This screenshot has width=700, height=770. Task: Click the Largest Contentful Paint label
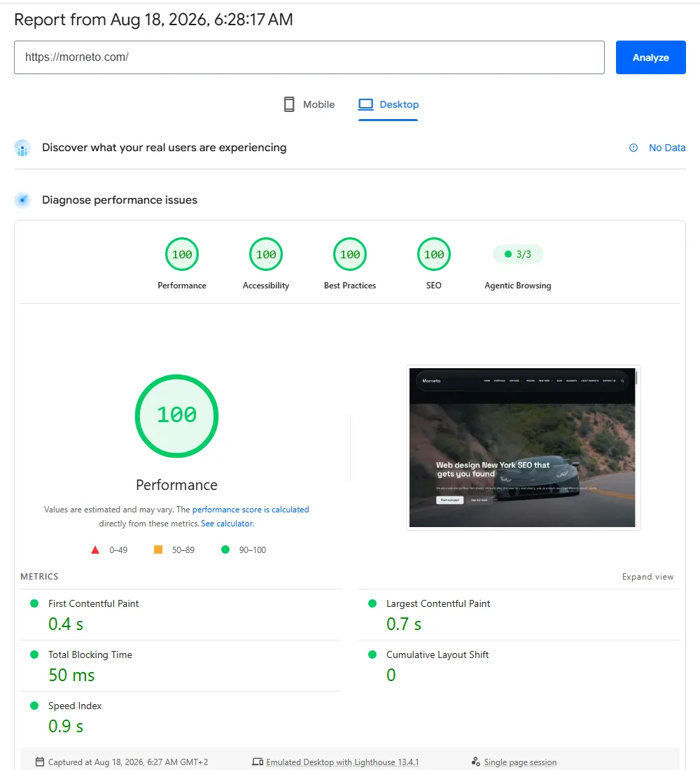click(x=438, y=603)
